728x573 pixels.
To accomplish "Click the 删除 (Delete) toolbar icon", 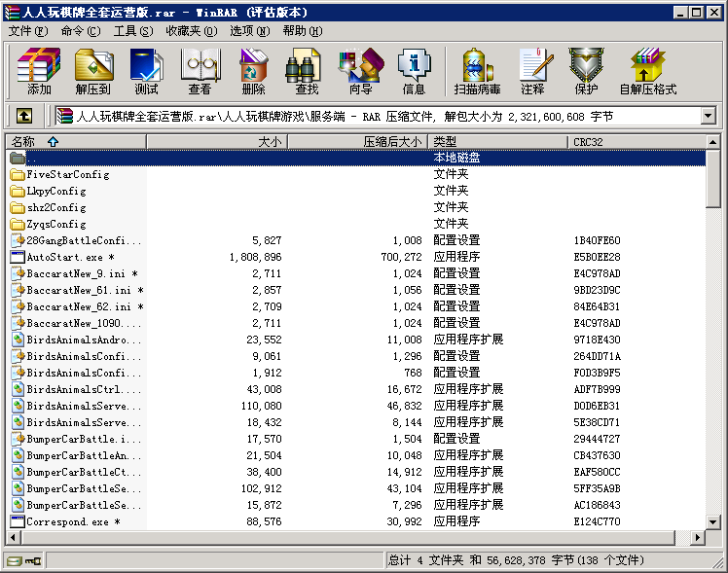I will pyautogui.click(x=253, y=71).
